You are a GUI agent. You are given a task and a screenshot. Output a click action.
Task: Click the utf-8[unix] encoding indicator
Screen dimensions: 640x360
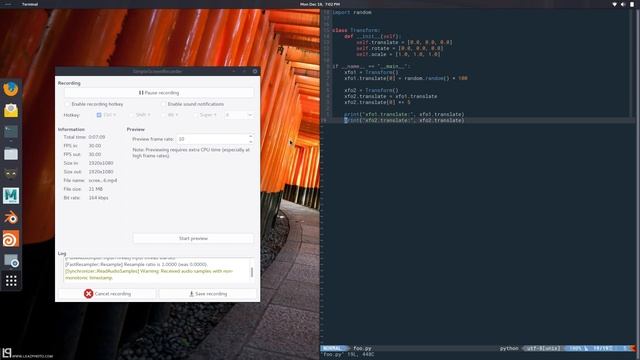point(543,348)
